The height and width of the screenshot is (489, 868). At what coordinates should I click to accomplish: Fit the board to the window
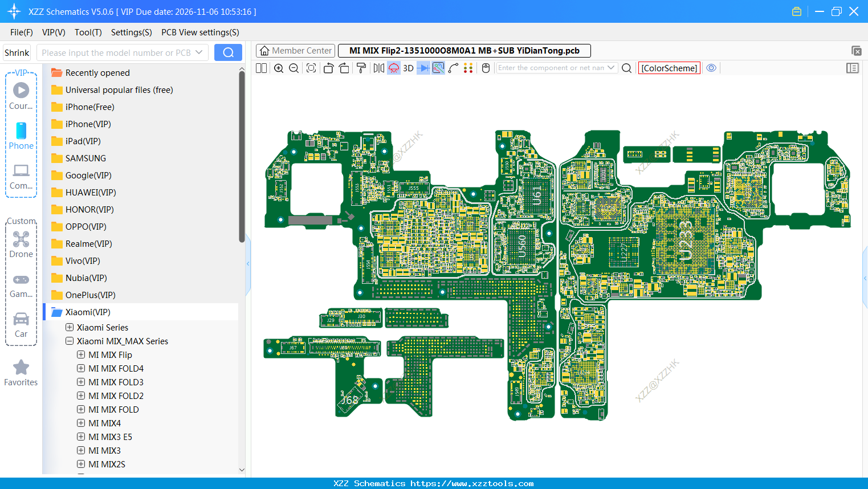coord(311,68)
